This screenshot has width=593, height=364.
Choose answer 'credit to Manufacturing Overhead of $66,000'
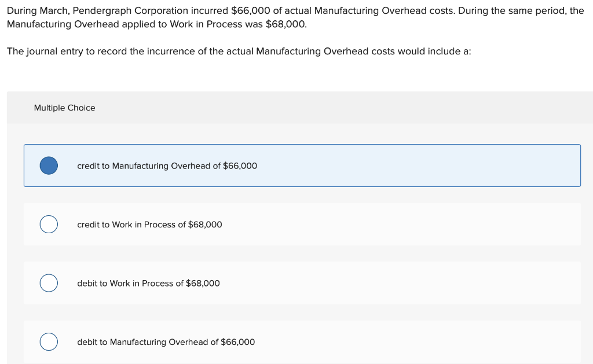tap(167, 166)
